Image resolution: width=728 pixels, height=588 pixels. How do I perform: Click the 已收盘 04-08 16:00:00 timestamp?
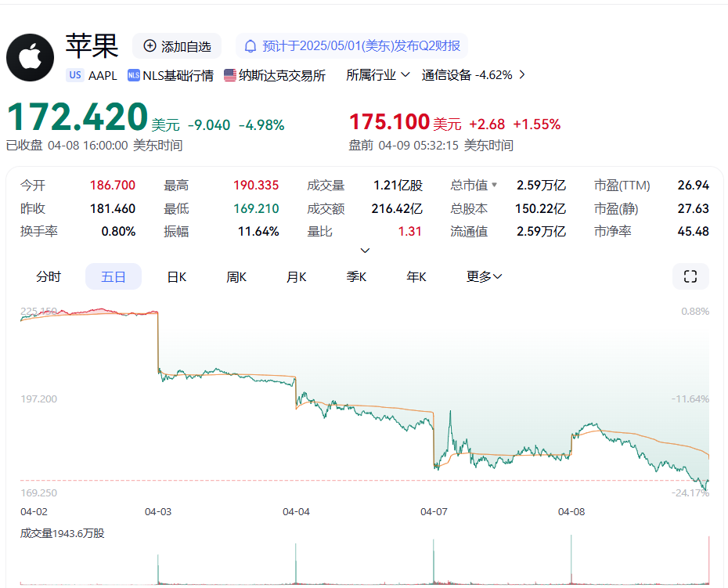94,146
